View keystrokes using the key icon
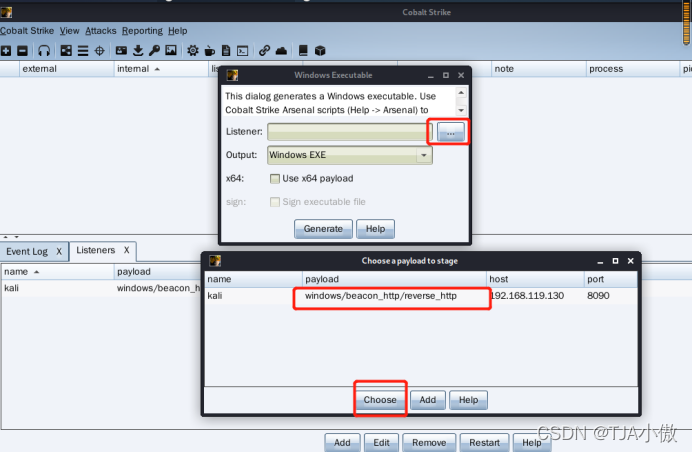693x452 pixels. click(x=154, y=51)
